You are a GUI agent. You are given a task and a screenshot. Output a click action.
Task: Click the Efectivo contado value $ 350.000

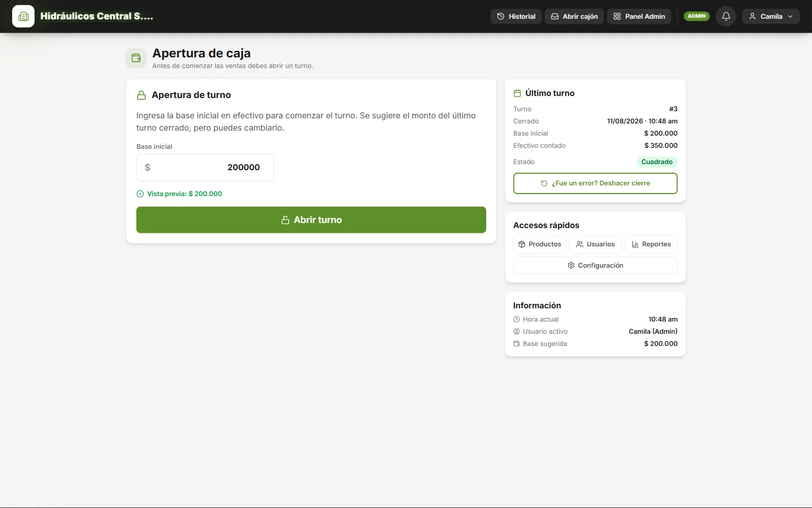[x=661, y=146]
